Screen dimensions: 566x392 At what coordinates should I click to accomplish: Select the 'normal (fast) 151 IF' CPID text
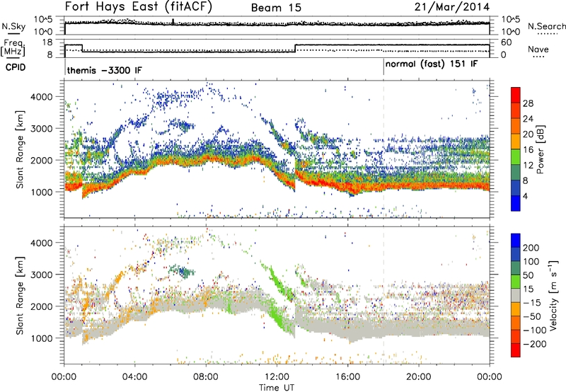pyautogui.click(x=432, y=64)
